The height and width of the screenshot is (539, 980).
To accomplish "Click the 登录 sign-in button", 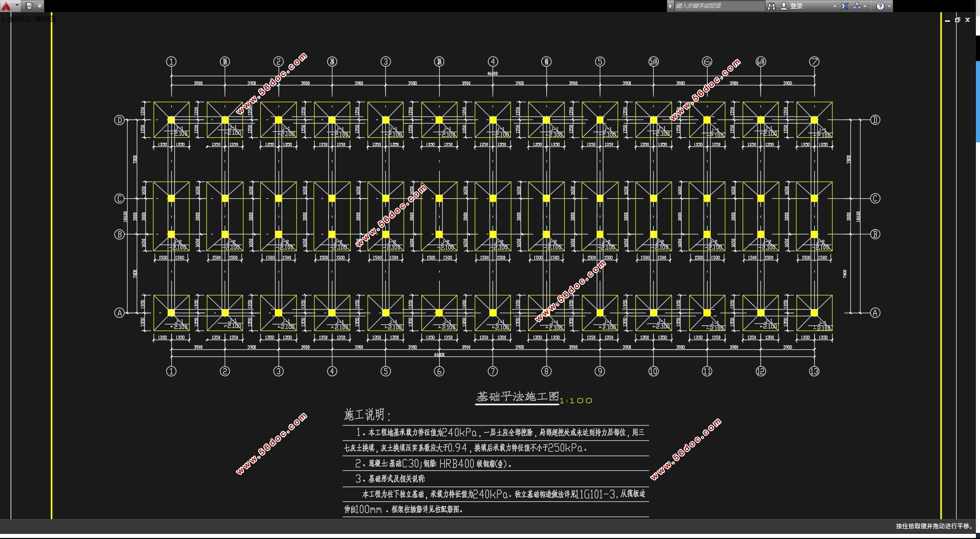I will point(797,6).
